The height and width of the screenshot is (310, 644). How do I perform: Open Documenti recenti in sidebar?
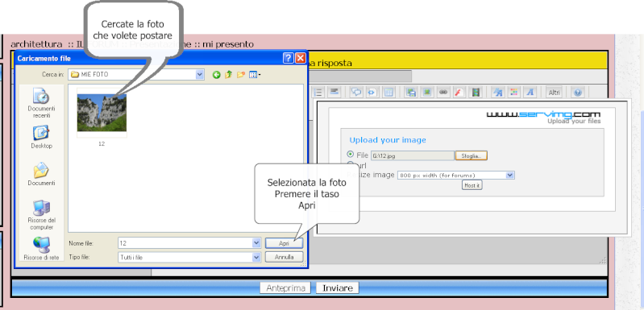(x=41, y=103)
